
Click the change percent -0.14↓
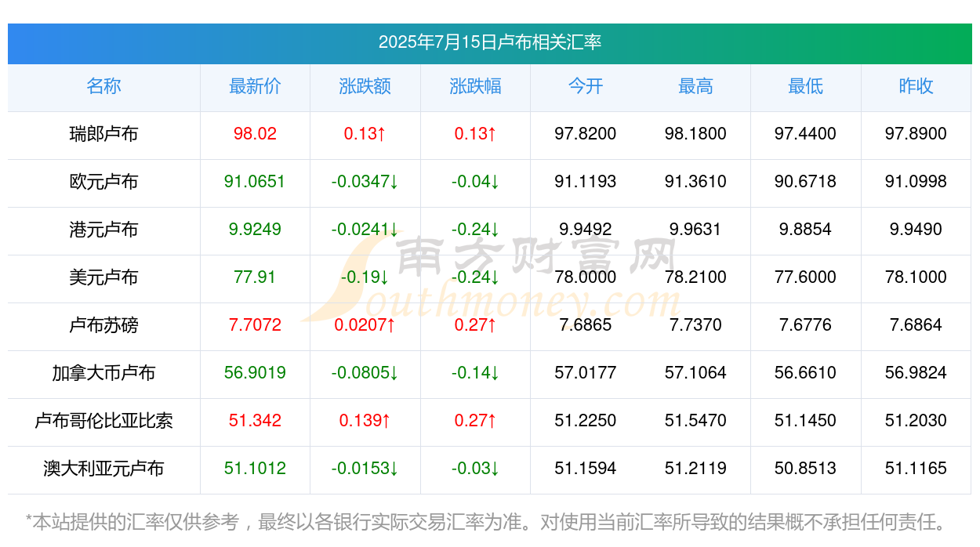click(475, 373)
